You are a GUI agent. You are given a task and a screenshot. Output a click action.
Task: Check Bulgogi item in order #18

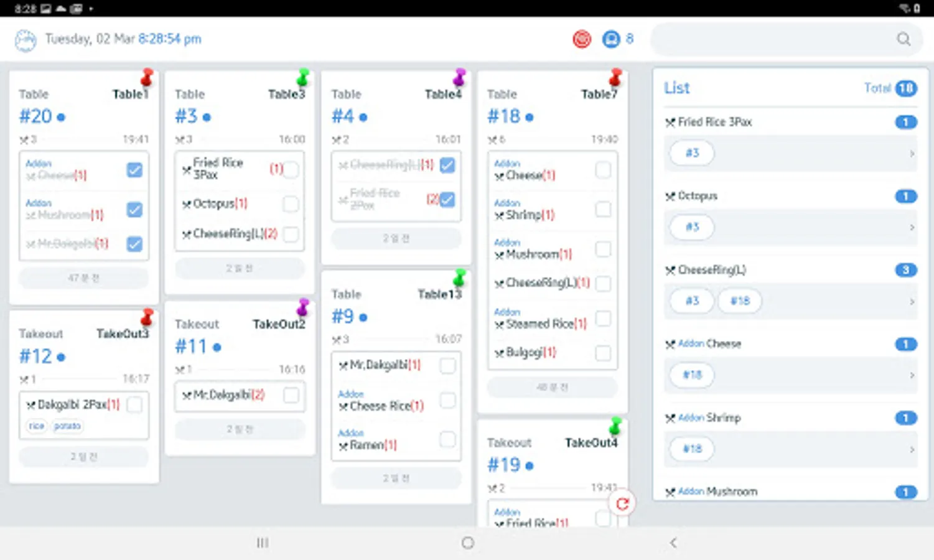[x=603, y=353]
